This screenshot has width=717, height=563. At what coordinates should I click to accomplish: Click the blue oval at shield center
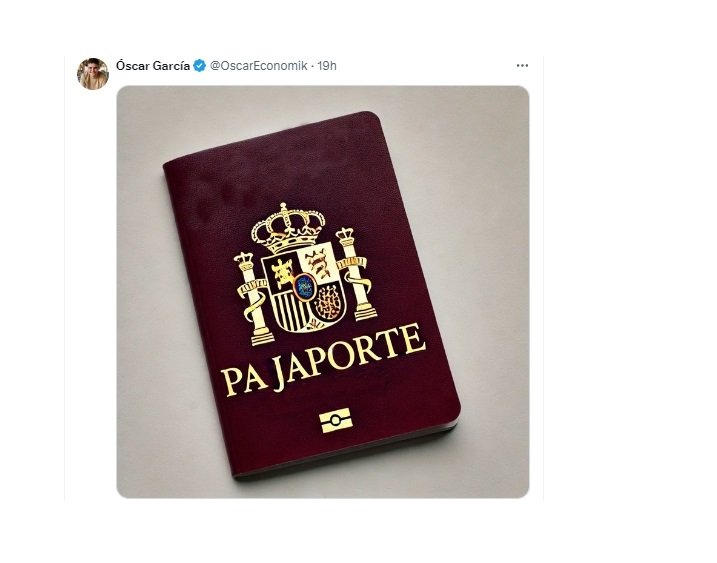click(304, 287)
